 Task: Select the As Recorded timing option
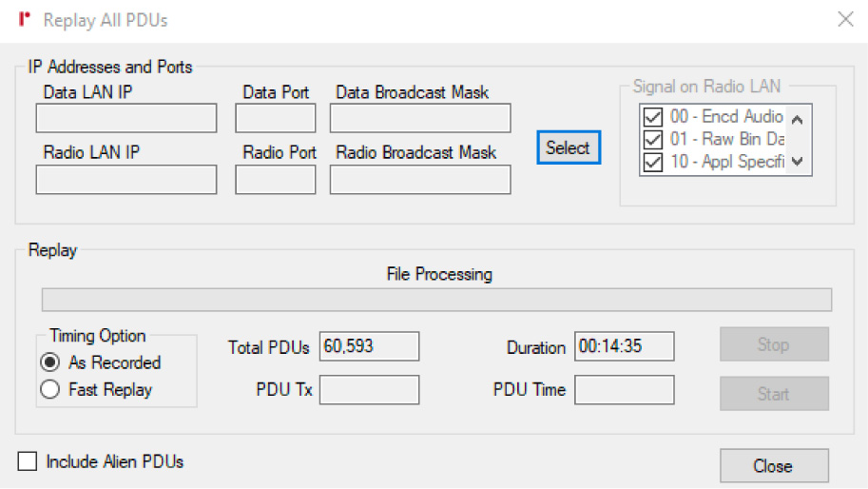[x=49, y=362]
